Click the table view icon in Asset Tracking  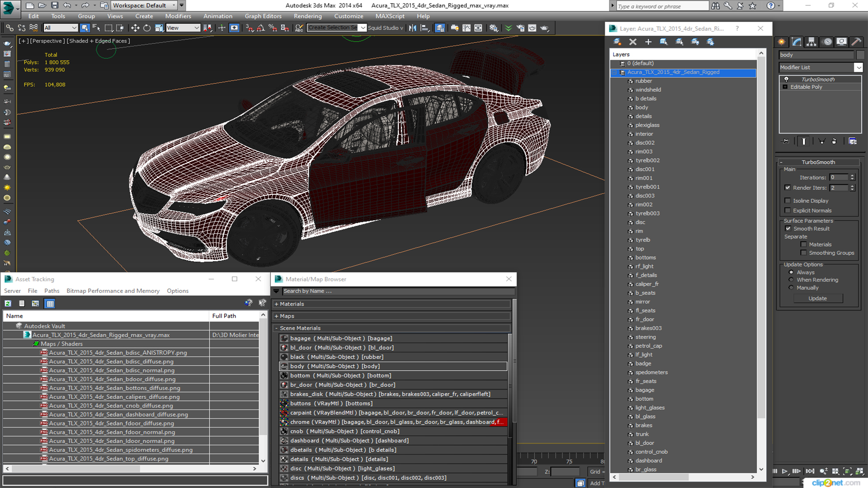(50, 304)
